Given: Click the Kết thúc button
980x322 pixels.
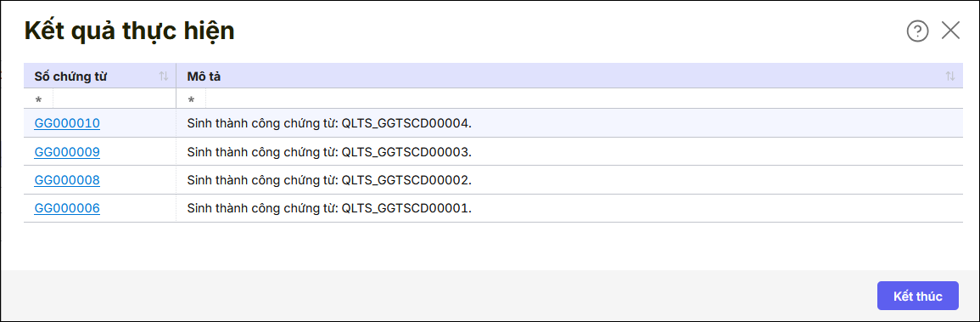Looking at the screenshot, I should pos(917,296).
